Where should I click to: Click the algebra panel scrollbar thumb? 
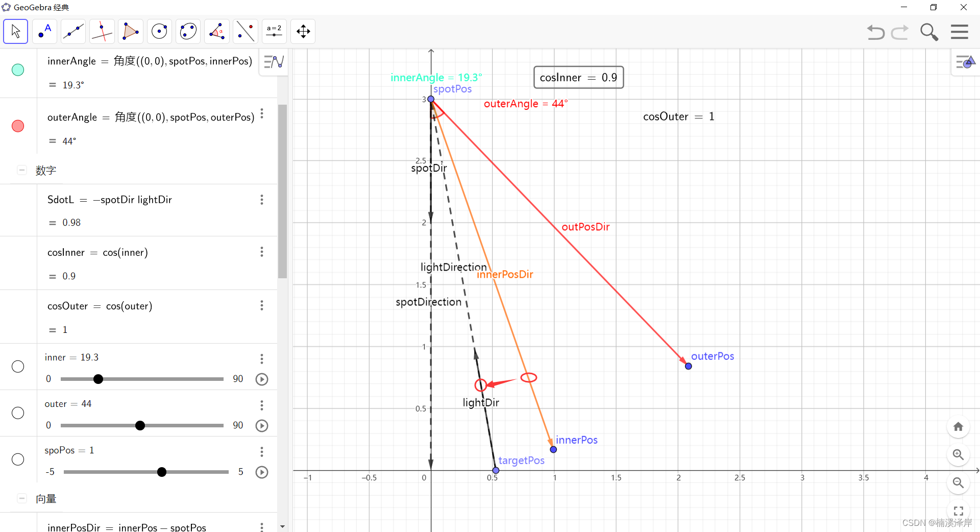click(x=282, y=191)
